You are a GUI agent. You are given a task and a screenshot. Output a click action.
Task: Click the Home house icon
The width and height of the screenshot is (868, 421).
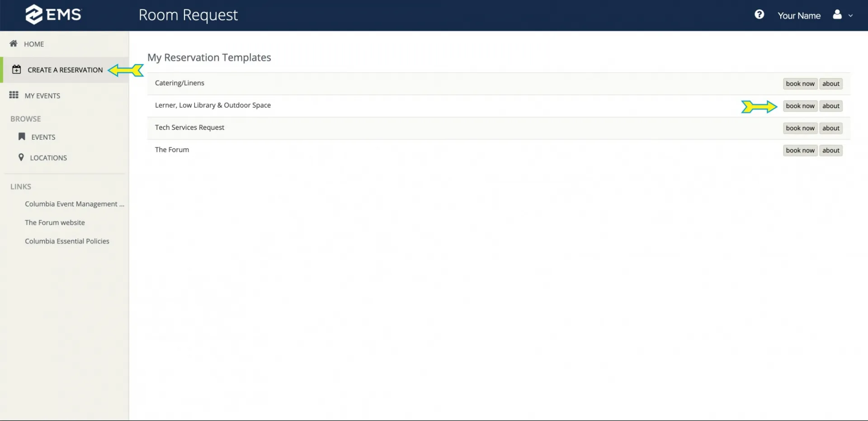(14, 43)
